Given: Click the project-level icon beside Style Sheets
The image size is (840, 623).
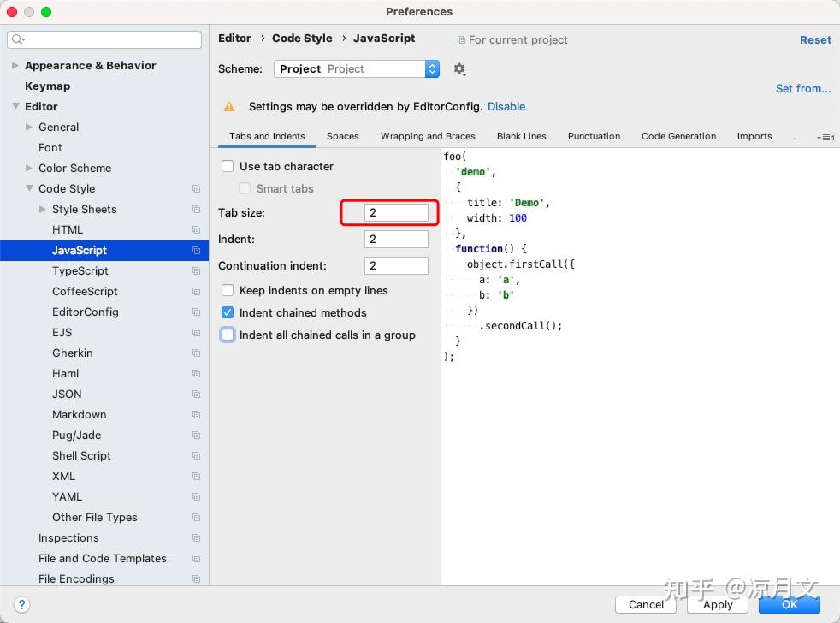Looking at the screenshot, I should point(196,209).
